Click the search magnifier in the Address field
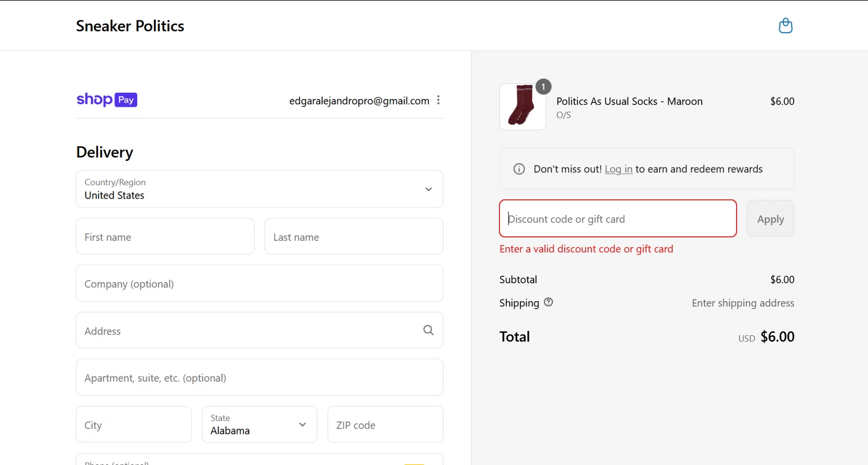This screenshot has height=465, width=868. (x=428, y=330)
